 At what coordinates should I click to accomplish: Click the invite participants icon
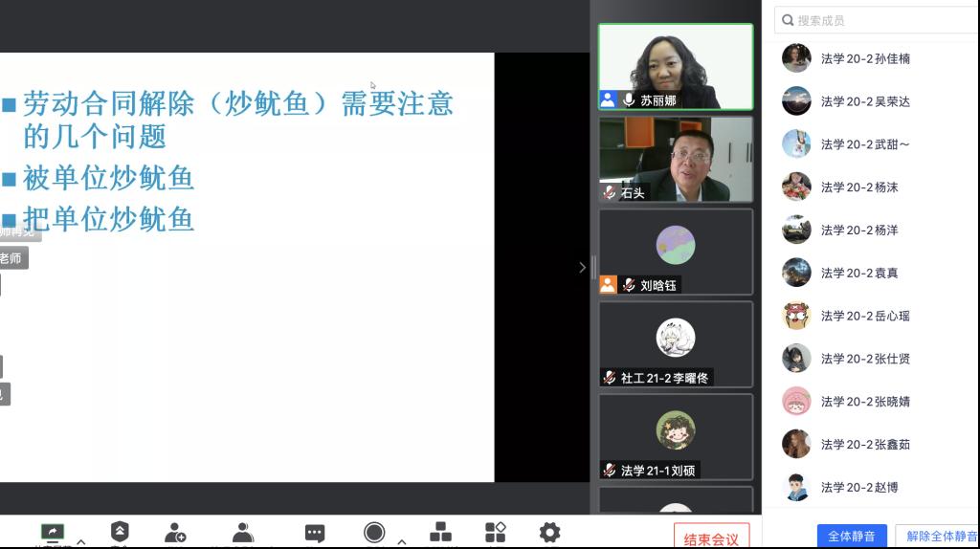(175, 532)
